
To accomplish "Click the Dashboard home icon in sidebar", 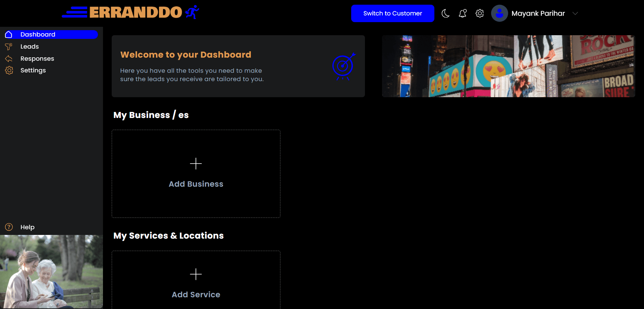I will pyautogui.click(x=9, y=35).
